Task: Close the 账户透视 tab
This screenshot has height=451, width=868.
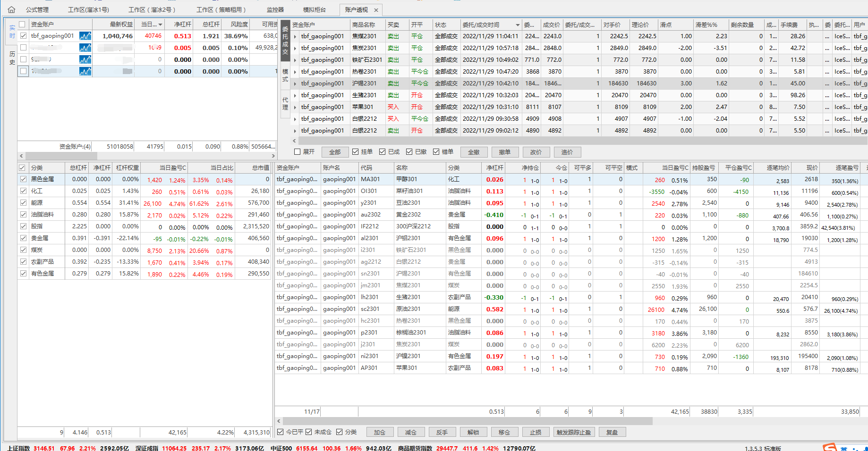Action: tap(376, 10)
